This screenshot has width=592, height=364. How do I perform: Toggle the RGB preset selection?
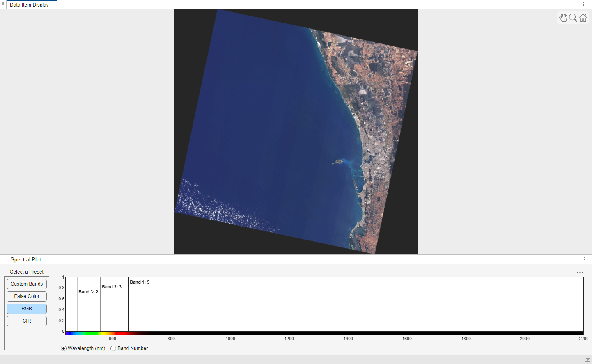click(x=26, y=308)
